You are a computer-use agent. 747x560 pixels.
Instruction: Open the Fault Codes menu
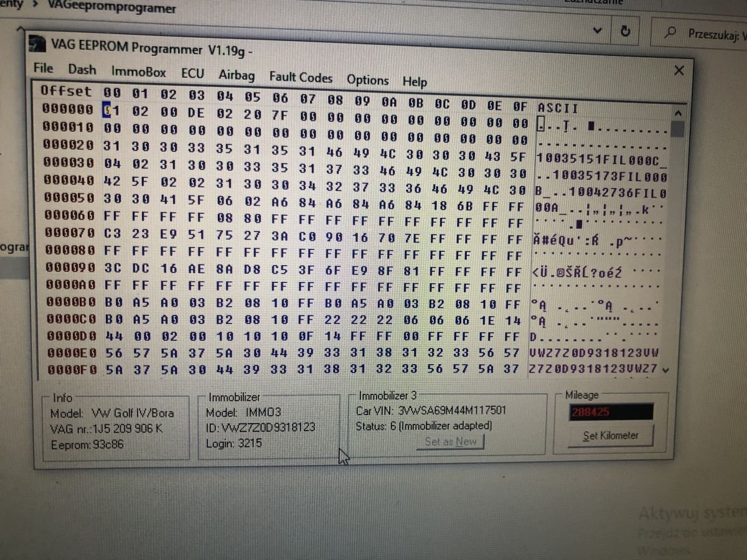tap(301, 78)
